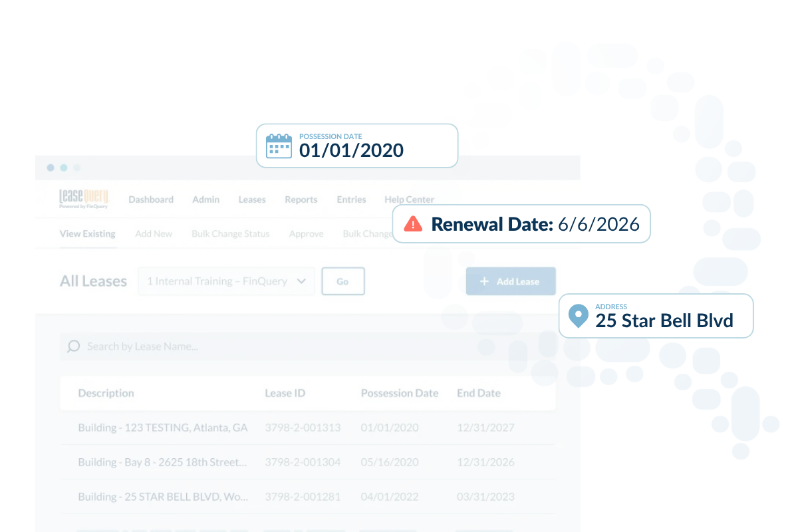The width and height of the screenshot is (798, 532).
Task: Select the Approve tab
Action: pyautogui.click(x=307, y=234)
